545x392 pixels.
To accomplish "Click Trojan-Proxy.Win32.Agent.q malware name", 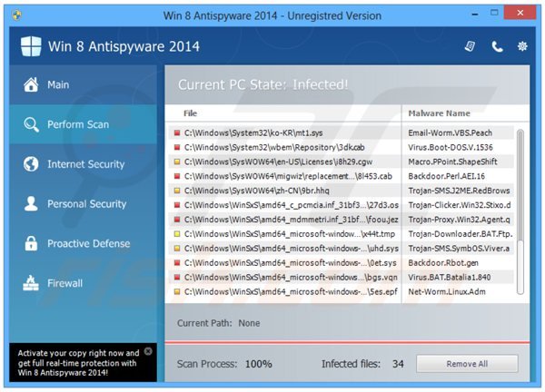I will coord(459,220).
